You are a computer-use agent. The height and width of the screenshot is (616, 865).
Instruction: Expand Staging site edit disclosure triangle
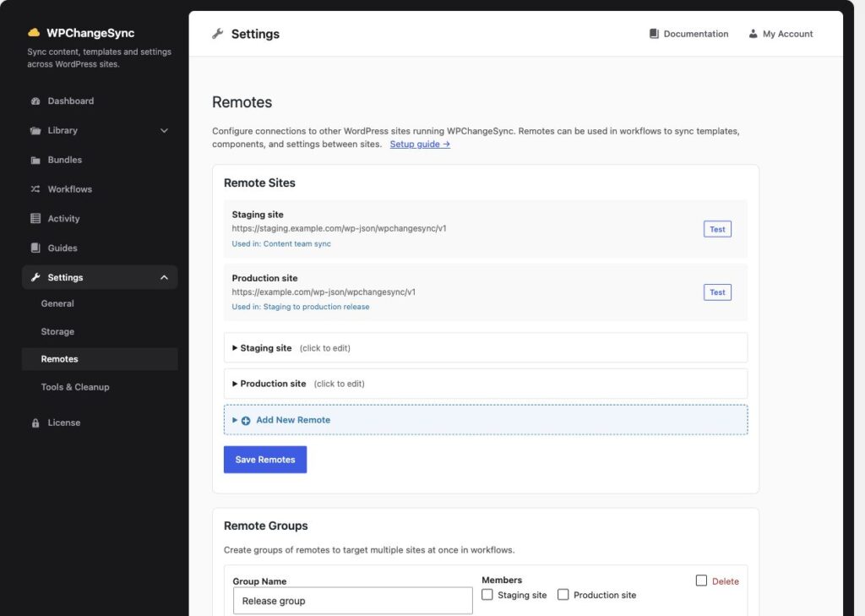click(x=235, y=348)
